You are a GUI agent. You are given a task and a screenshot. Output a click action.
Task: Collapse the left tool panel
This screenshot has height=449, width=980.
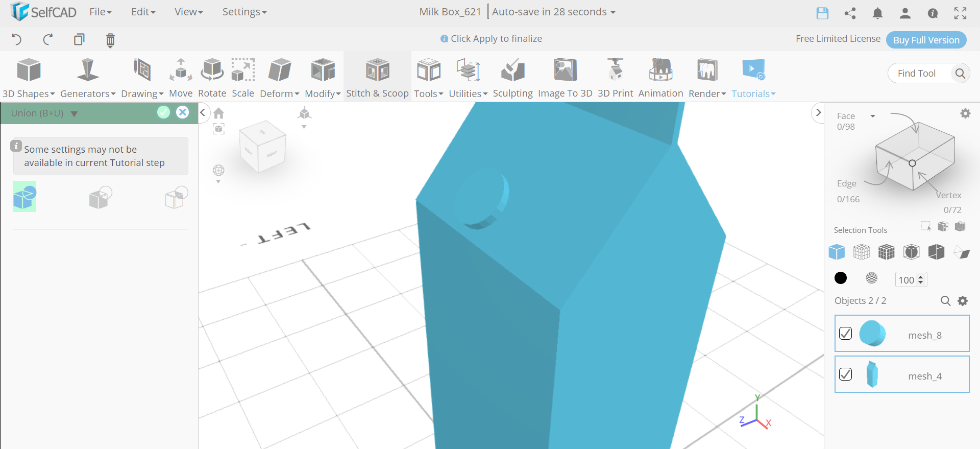[203, 112]
